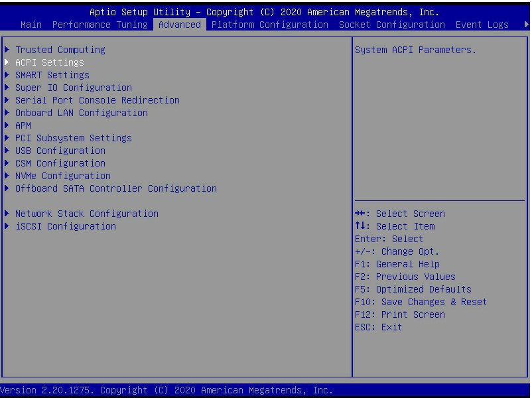
Task: Open PCI Subsystem Settings submenu
Action: point(73,138)
